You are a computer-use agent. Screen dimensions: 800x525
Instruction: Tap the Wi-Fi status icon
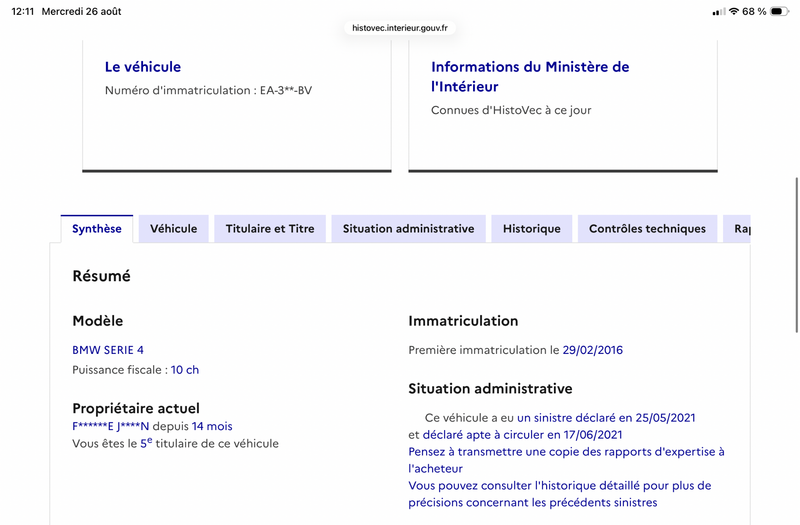click(x=734, y=11)
